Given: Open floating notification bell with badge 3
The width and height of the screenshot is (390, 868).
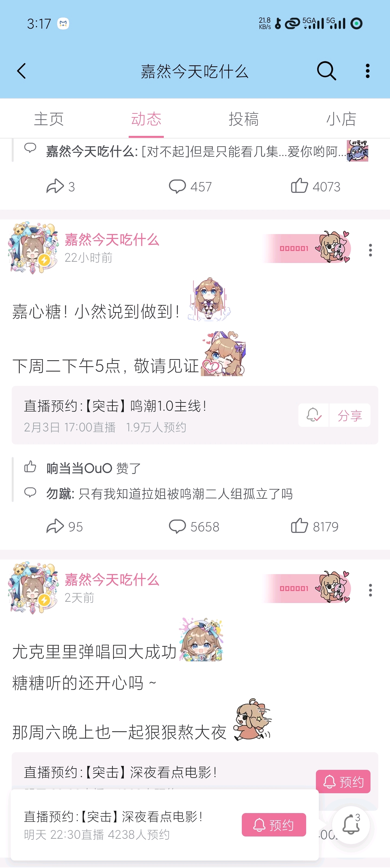Looking at the screenshot, I should click(351, 824).
